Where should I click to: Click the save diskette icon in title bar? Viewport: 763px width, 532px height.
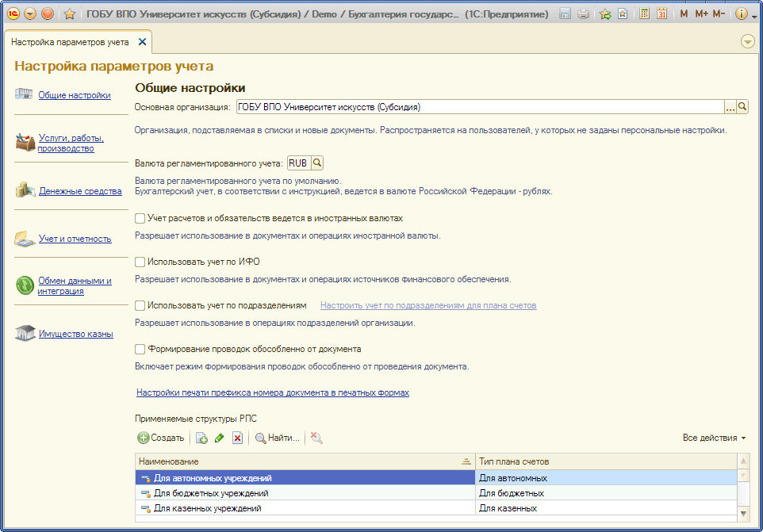(x=565, y=13)
